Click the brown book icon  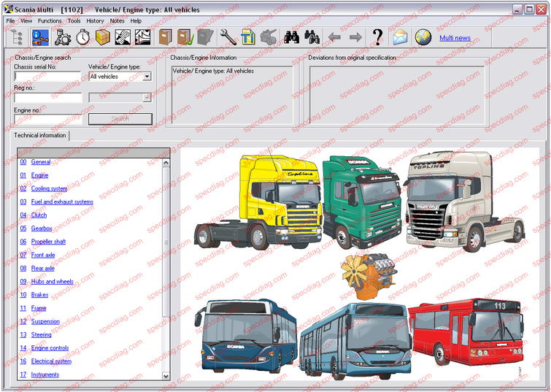(x=165, y=36)
